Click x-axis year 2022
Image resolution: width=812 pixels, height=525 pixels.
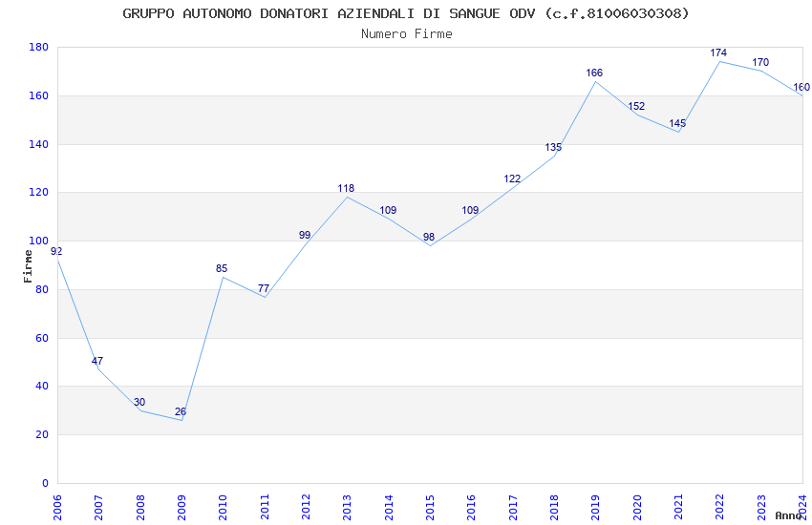[x=720, y=508]
